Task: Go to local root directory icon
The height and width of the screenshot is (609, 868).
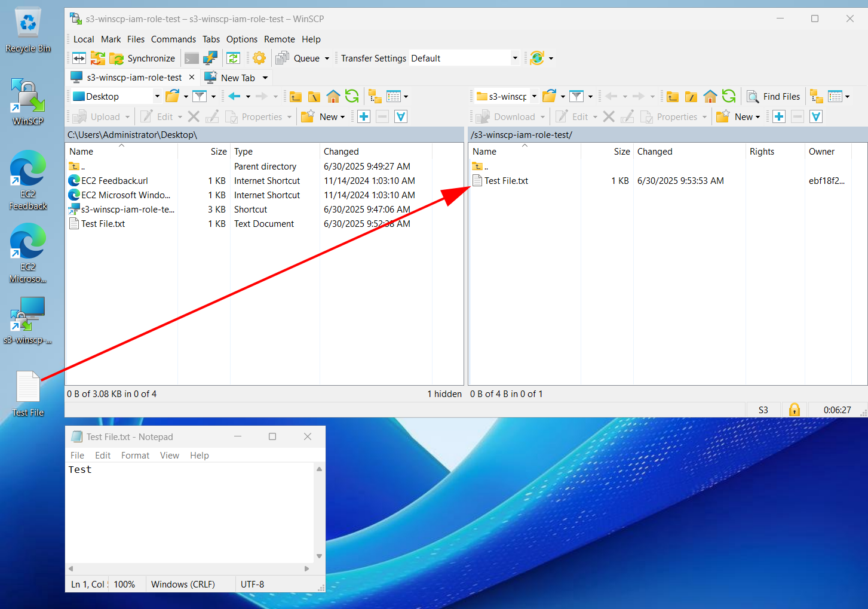Action: 314,96
